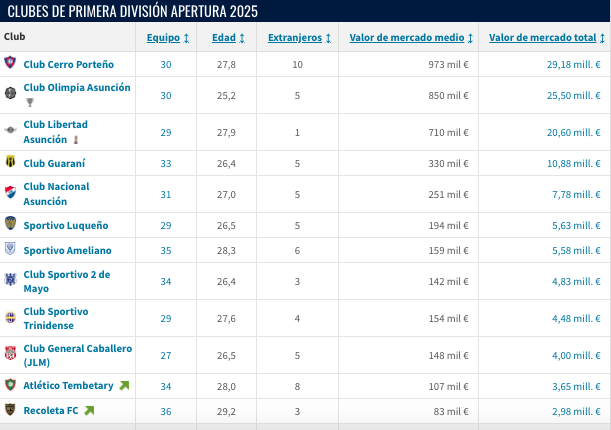Open the Club Olimpia Asunción link

(77, 88)
